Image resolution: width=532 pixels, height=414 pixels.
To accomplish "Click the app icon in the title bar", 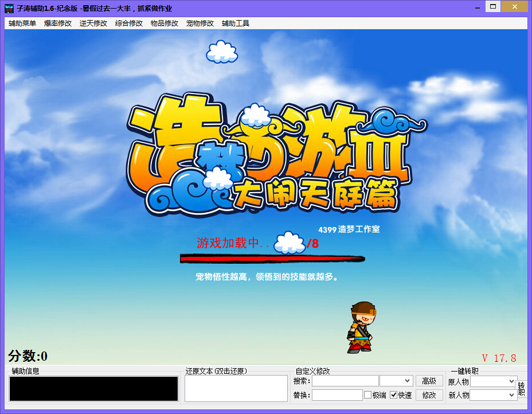I will click(x=10, y=7).
